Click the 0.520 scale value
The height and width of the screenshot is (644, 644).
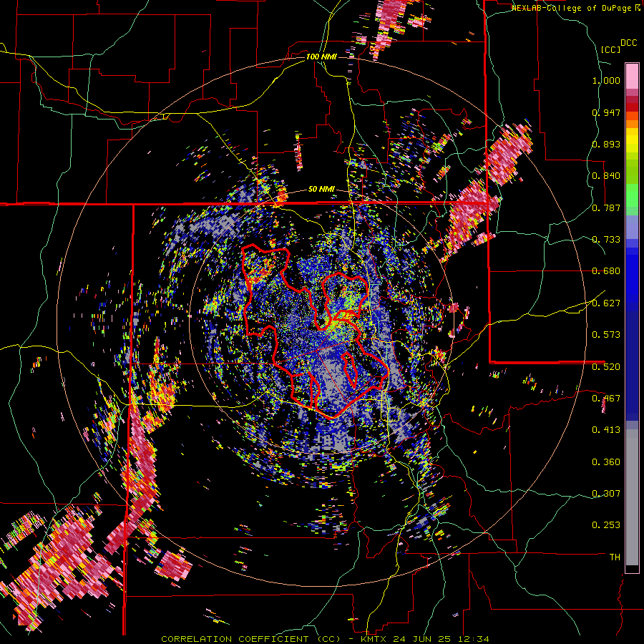click(x=606, y=367)
